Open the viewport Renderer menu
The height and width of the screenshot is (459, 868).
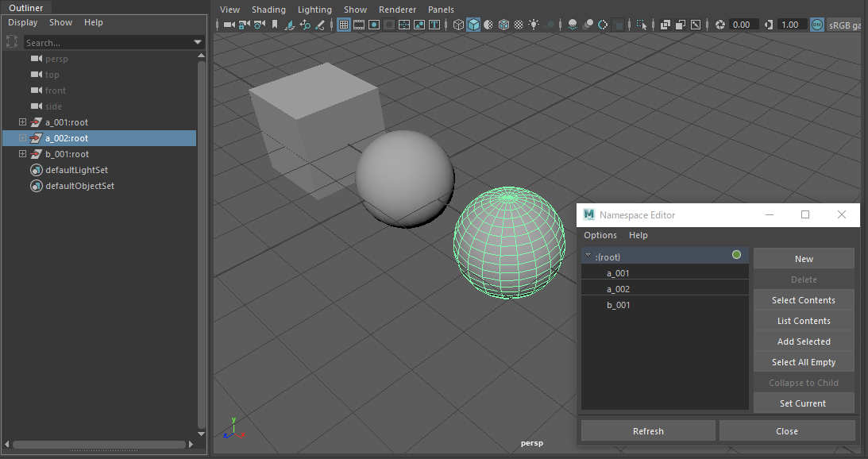pyautogui.click(x=397, y=10)
